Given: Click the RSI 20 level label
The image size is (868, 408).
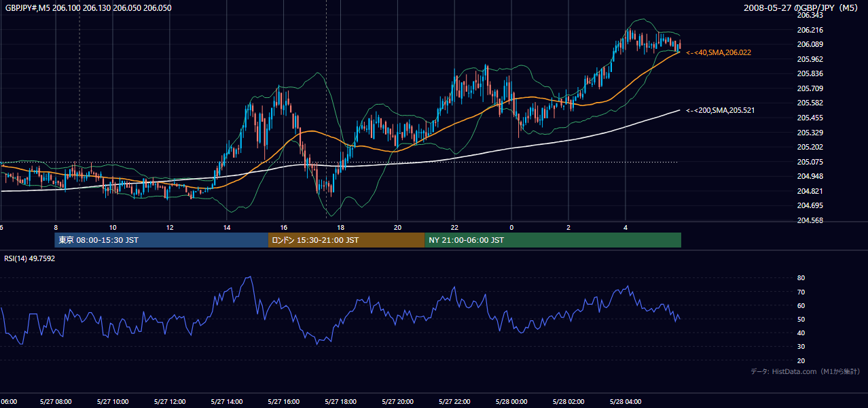Looking at the screenshot, I should click(801, 360).
